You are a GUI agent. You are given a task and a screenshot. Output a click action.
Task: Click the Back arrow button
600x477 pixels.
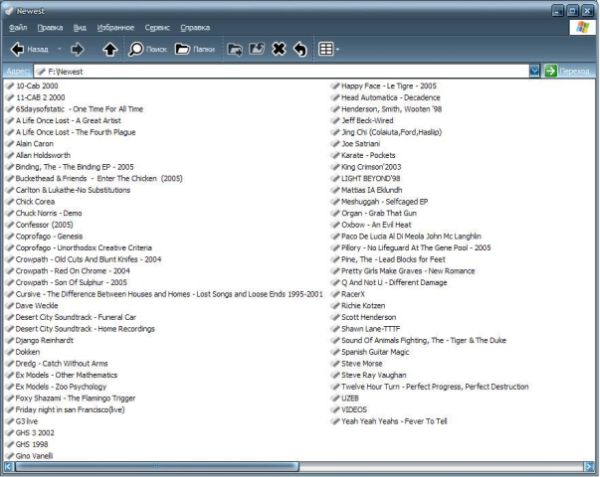[29, 49]
